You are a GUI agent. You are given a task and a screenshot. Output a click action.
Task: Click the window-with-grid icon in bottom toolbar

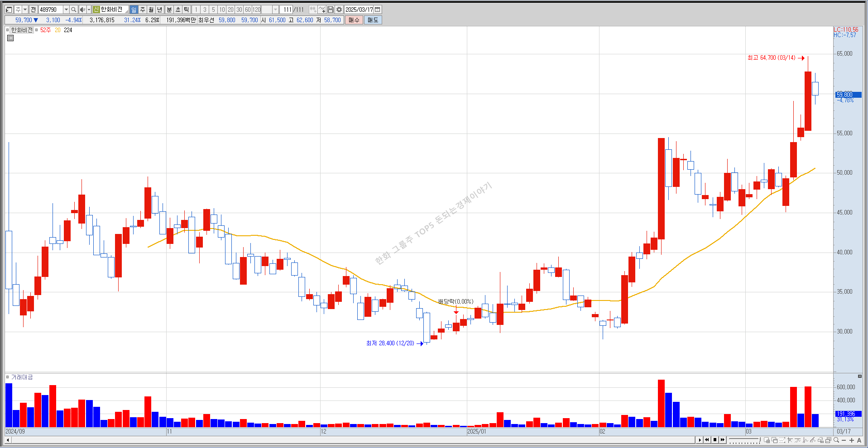pyautogui.click(x=767, y=440)
